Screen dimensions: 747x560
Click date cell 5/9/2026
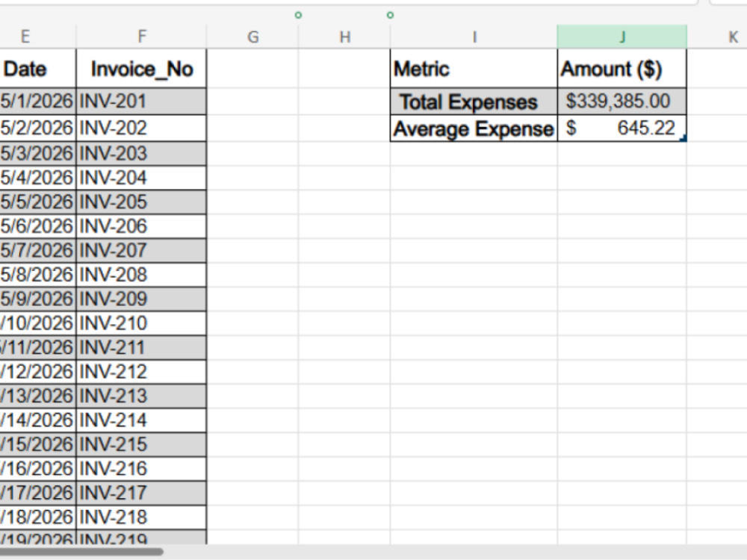[x=37, y=299]
